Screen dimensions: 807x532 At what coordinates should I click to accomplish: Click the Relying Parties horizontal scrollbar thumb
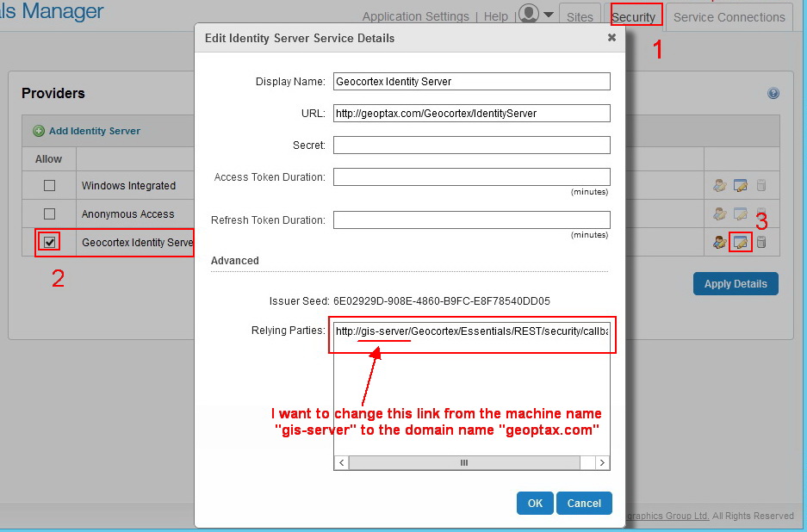coord(464,462)
